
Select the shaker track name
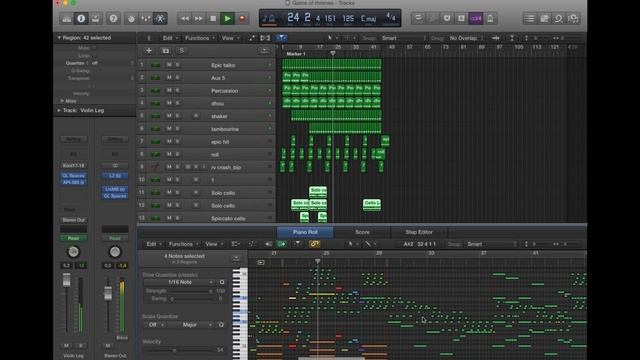(x=219, y=116)
